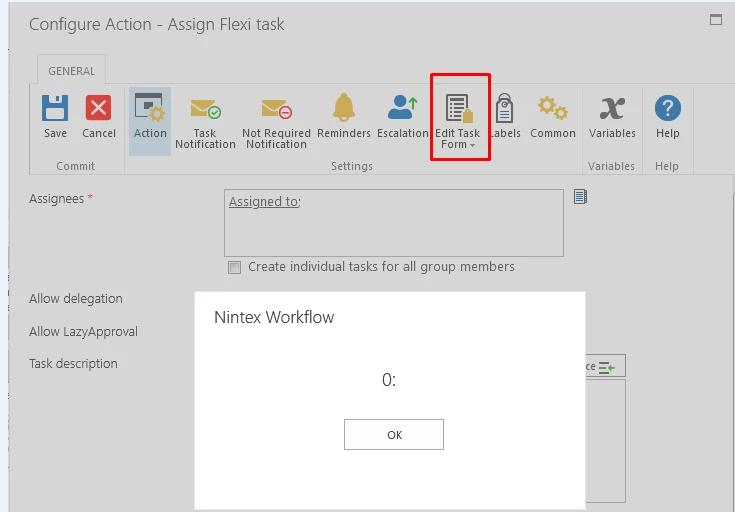735x512 pixels.
Task: Click the insert reference button icon
Action: 606,366
